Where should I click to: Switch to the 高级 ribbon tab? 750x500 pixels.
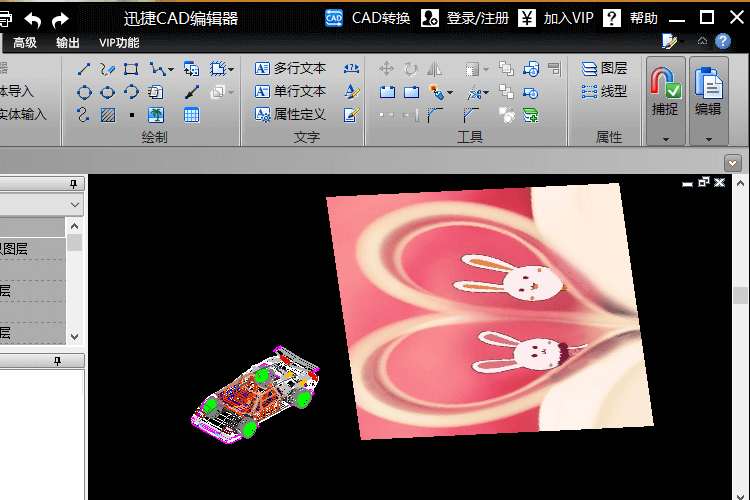[x=25, y=43]
